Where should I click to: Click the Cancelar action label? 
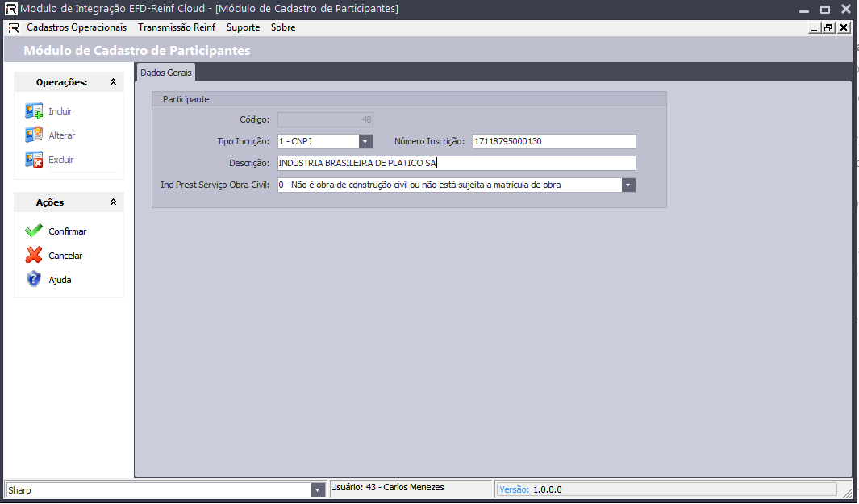[66, 256]
